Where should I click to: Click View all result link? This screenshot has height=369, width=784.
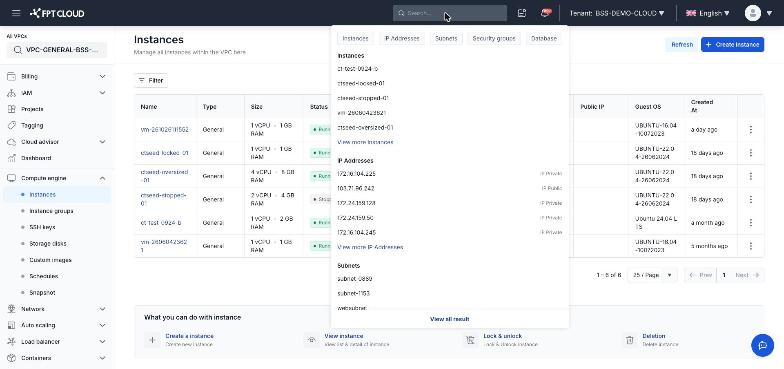(450, 319)
